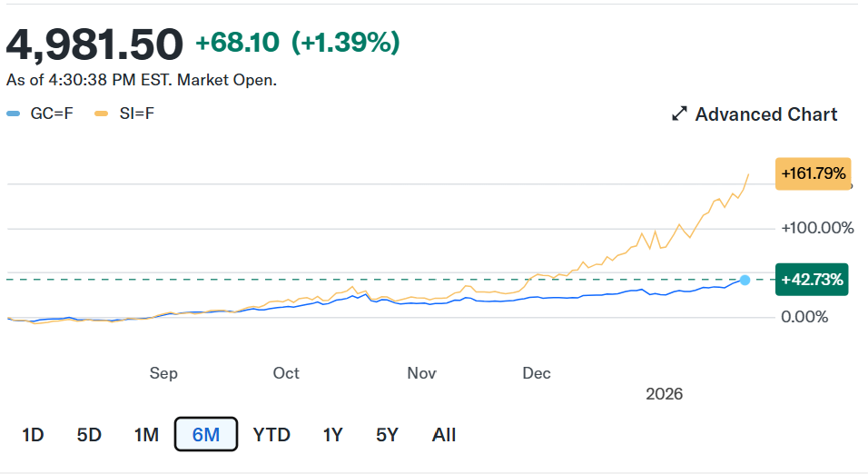This screenshot has height=474, width=868.
Task: Switch chart to YTD range
Action: click(271, 435)
